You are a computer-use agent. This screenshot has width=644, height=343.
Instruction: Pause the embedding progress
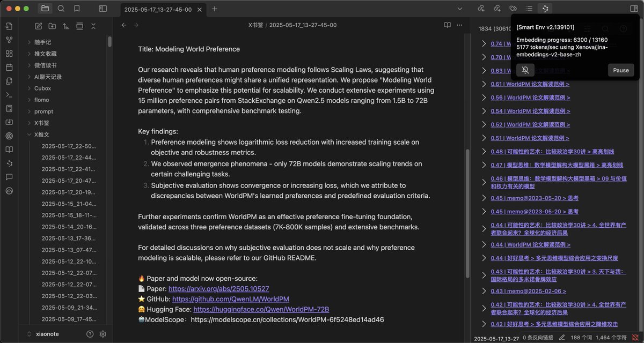tap(621, 70)
